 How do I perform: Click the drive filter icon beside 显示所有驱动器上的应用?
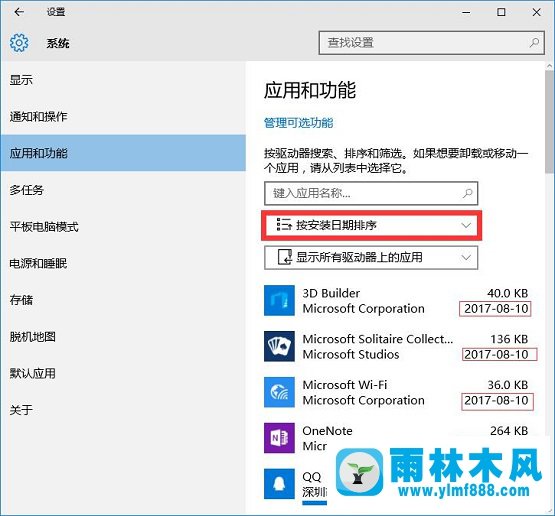285,257
